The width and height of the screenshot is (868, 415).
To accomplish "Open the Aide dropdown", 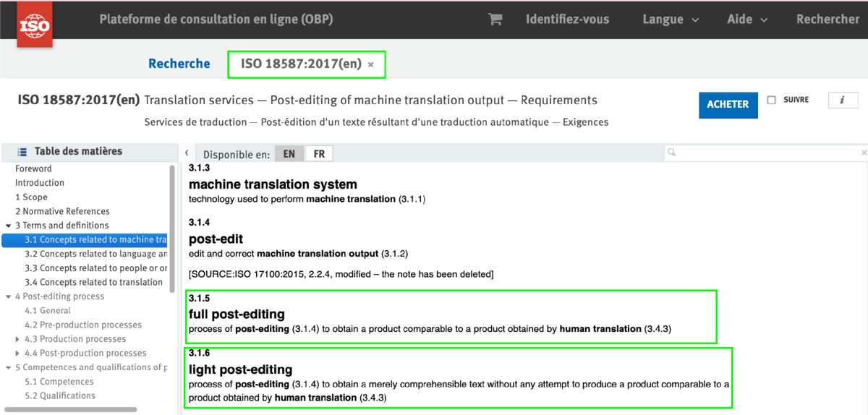I will (x=747, y=20).
